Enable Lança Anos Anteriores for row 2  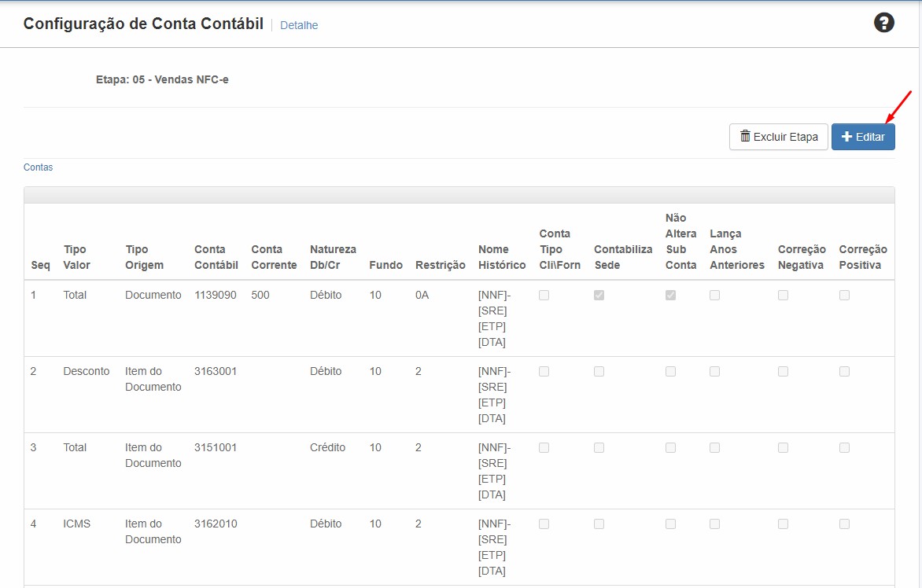click(x=714, y=372)
